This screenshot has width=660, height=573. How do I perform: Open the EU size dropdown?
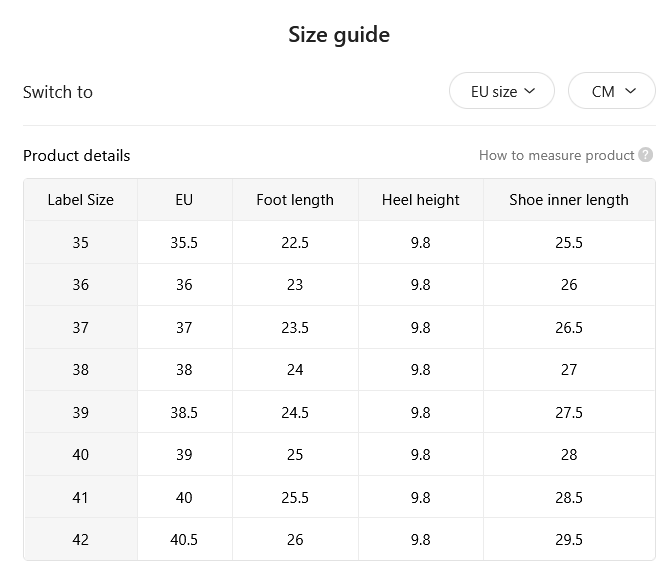502,91
